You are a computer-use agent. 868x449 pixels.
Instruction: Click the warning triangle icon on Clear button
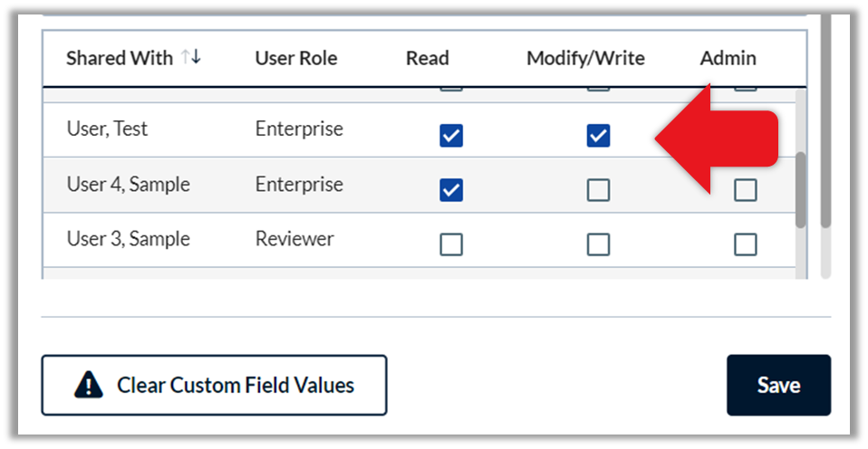pos(88,386)
